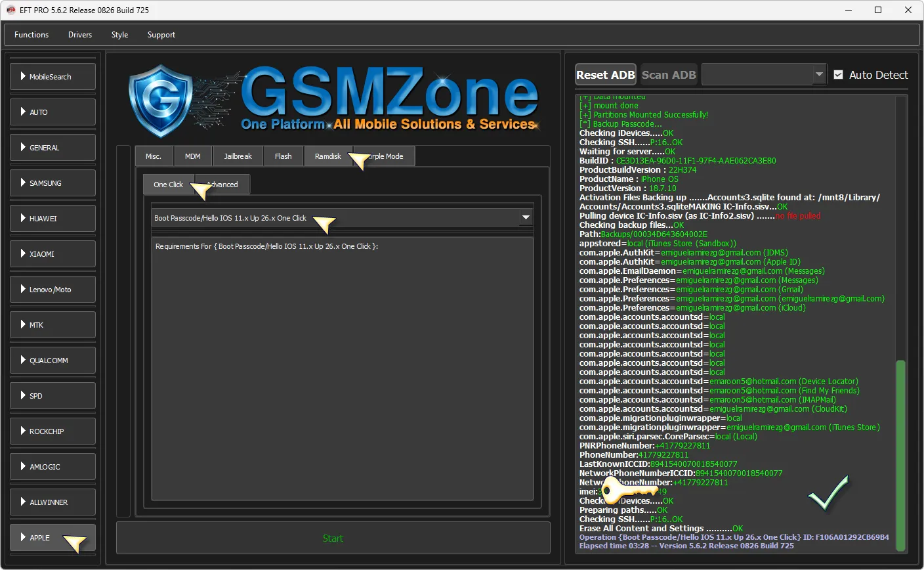
Task: Open the Functions menu
Action: (x=31, y=35)
